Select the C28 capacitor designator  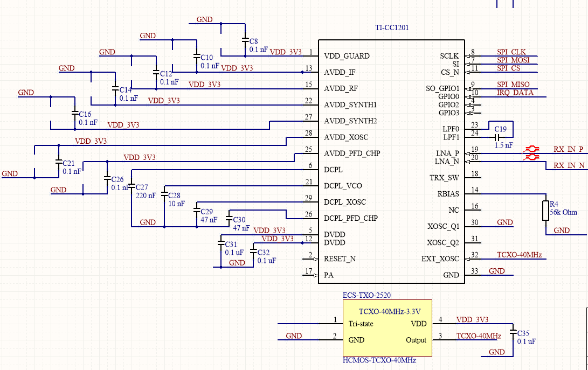[x=175, y=196]
